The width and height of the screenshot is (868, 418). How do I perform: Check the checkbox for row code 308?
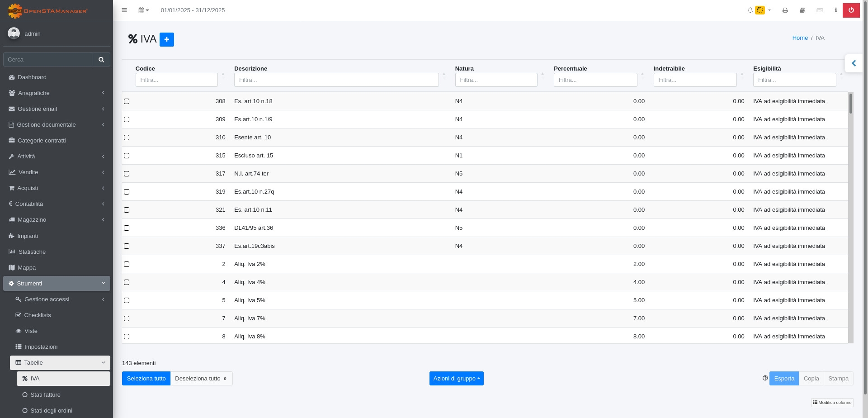click(127, 101)
